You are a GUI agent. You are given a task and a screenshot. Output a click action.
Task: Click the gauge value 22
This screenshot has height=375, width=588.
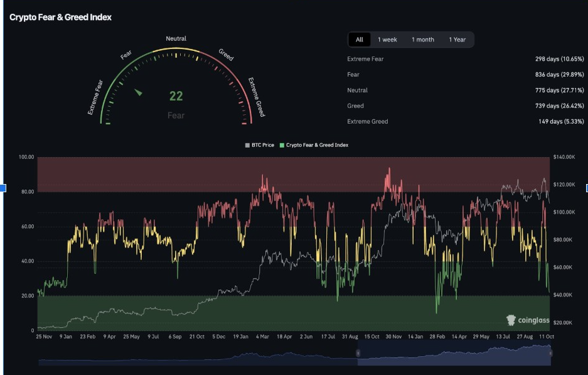pyautogui.click(x=176, y=96)
